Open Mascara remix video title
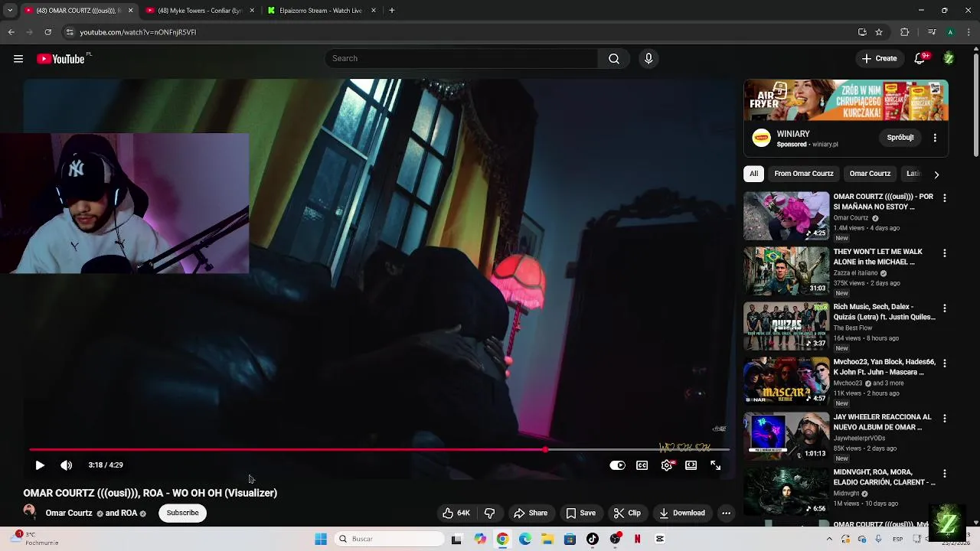Screen dimensions: 980x551 (x=884, y=367)
